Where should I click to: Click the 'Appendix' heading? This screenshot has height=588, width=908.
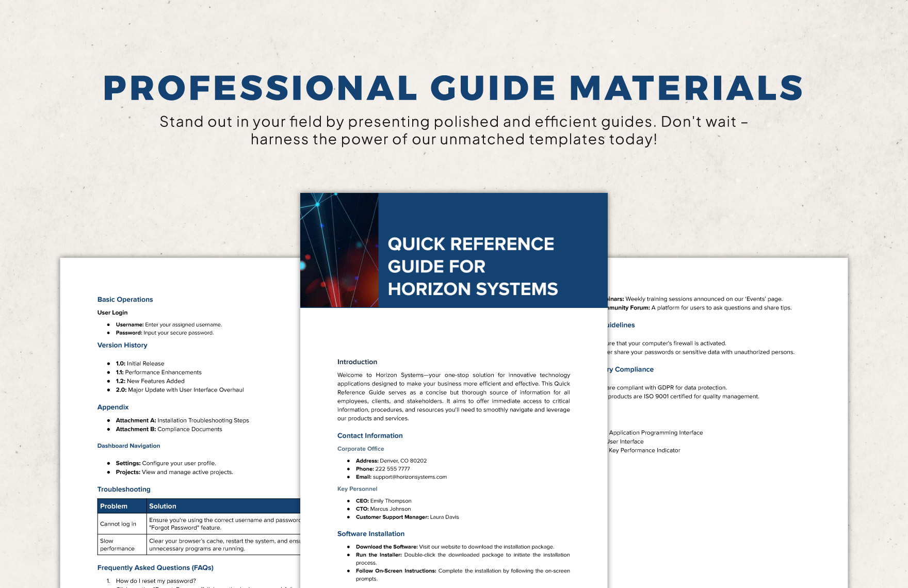coord(113,407)
